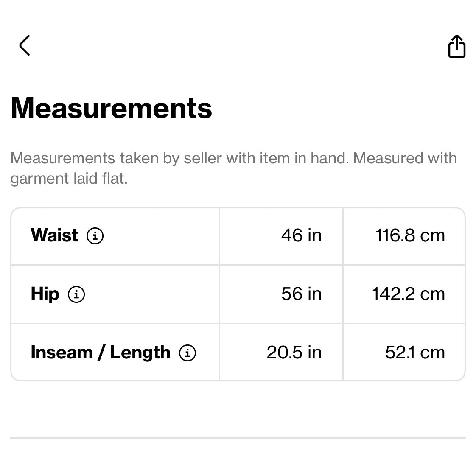Click the word 'Length' in the third row

point(140,353)
